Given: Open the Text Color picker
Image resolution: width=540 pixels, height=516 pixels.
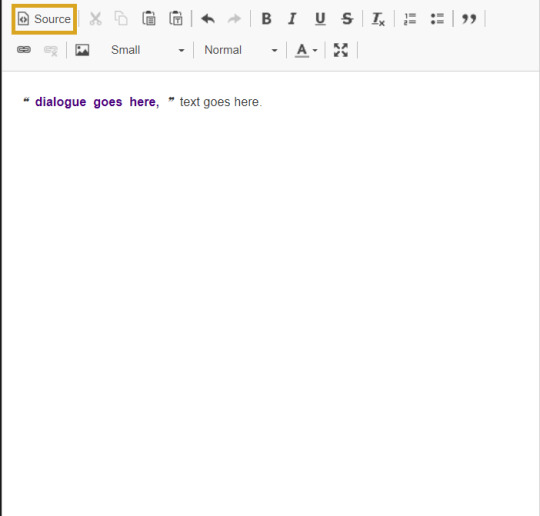Looking at the screenshot, I should (x=306, y=50).
